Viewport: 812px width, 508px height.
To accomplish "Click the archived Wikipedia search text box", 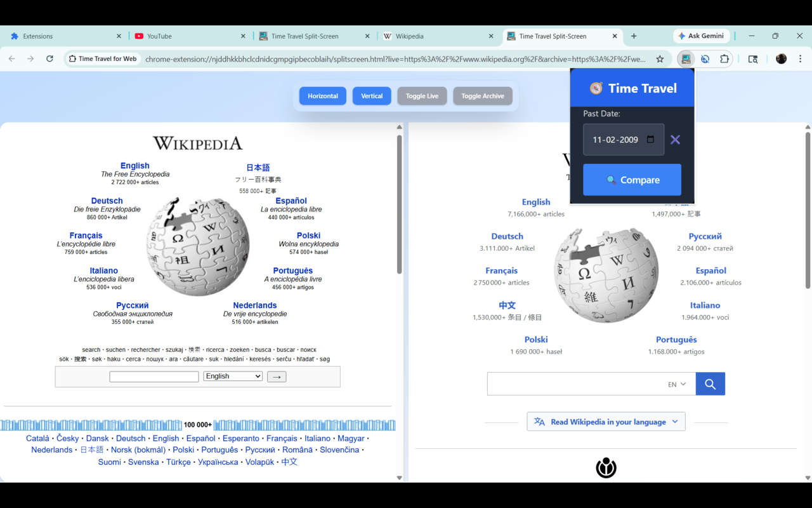I will (x=154, y=377).
